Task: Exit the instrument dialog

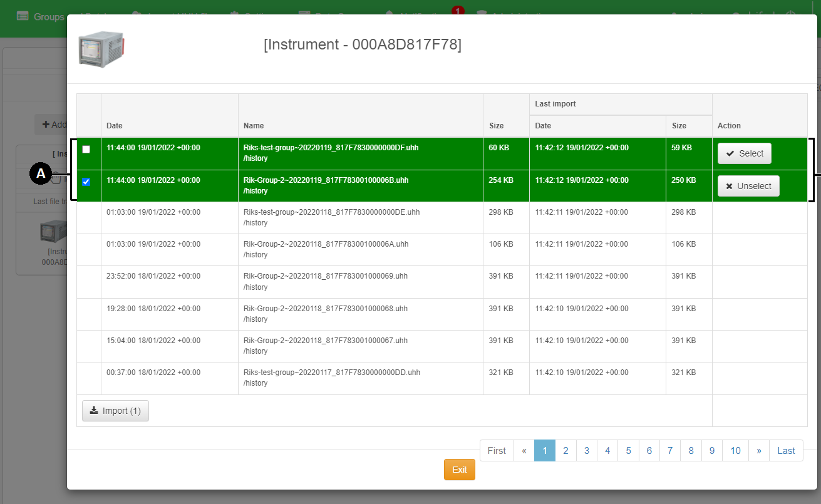Action: (x=459, y=470)
